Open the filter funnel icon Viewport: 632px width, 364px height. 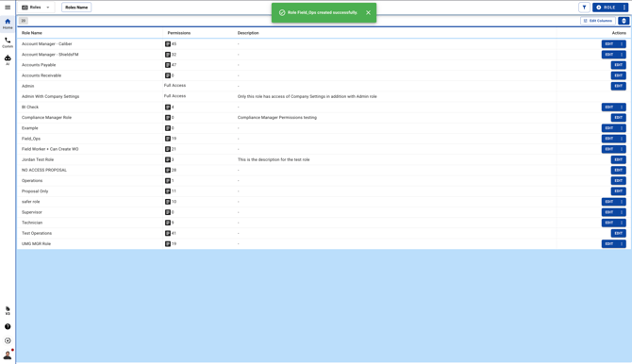(x=584, y=8)
